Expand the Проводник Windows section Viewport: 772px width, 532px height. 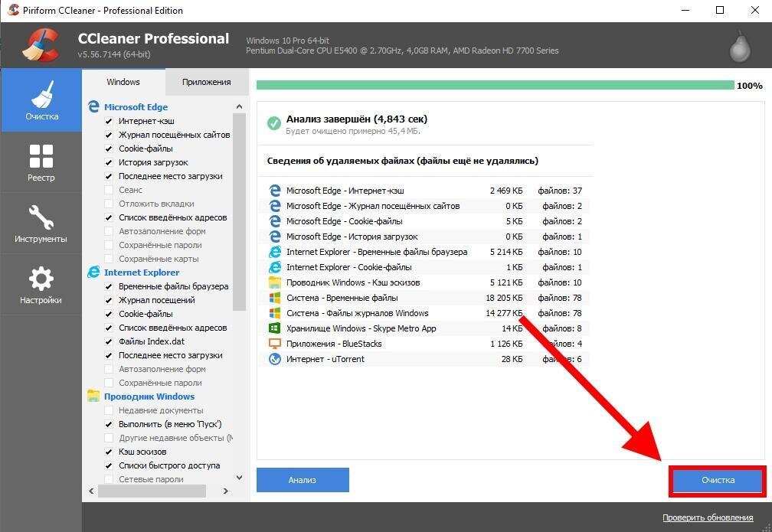[x=148, y=396]
